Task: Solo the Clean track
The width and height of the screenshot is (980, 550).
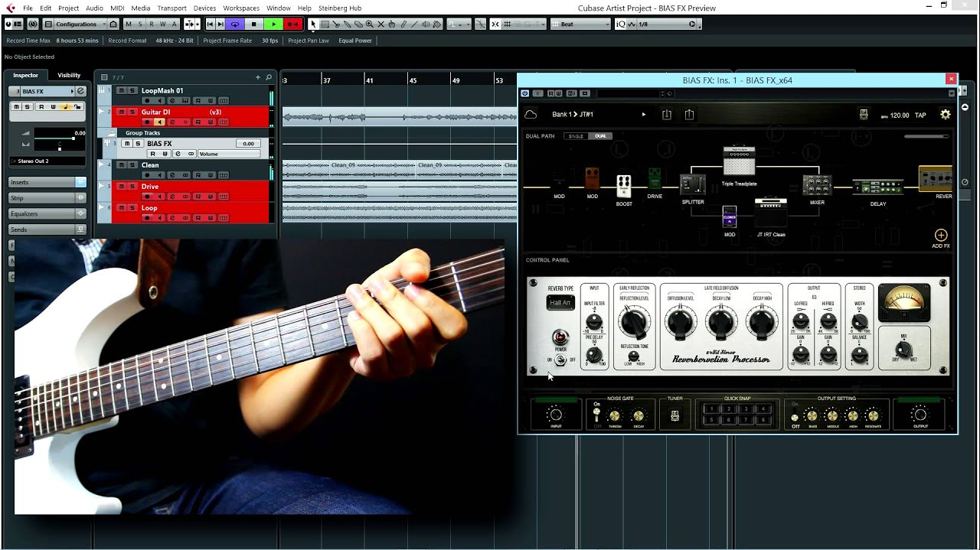Action: [132, 165]
